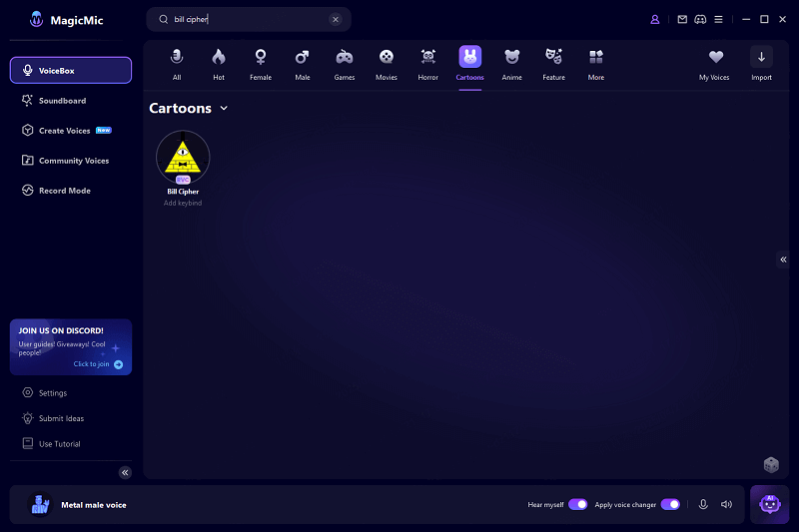799x532 pixels.
Task: Mute the microphone icon
Action: coord(703,504)
